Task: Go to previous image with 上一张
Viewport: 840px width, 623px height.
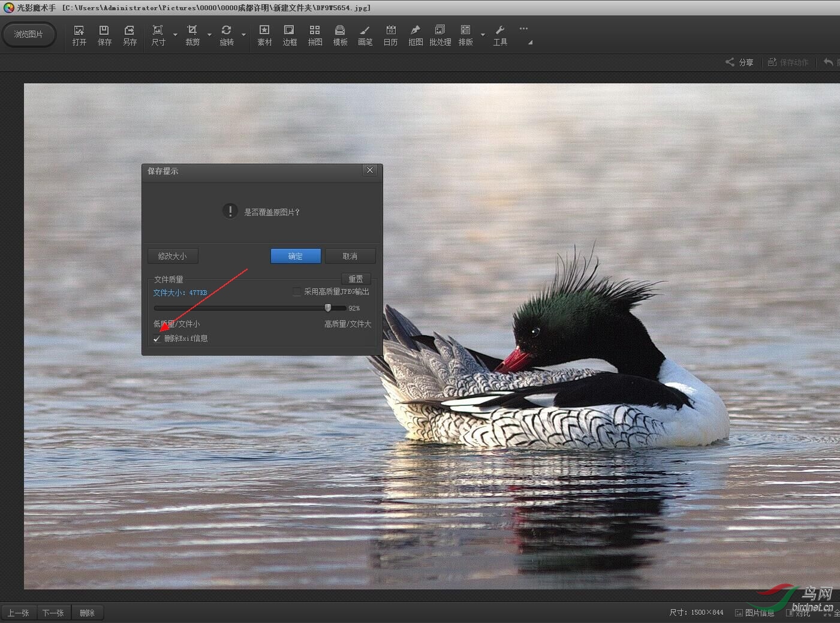Action: point(19,613)
